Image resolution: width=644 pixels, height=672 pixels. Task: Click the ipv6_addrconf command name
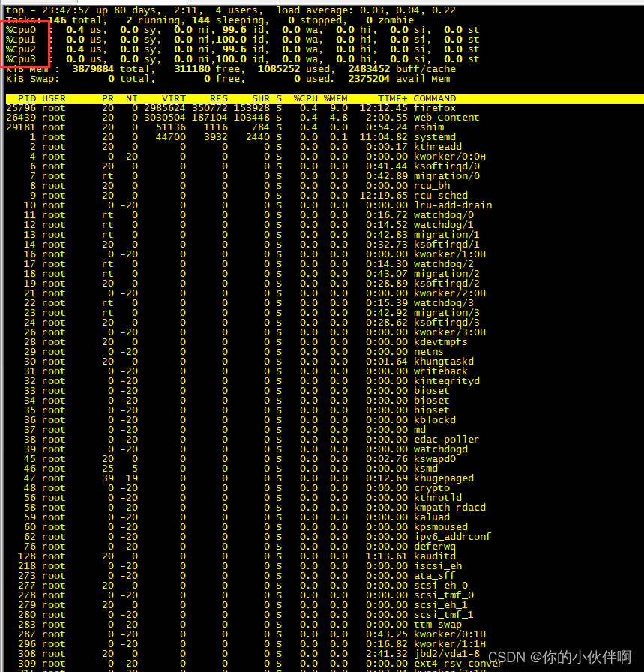(x=453, y=537)
